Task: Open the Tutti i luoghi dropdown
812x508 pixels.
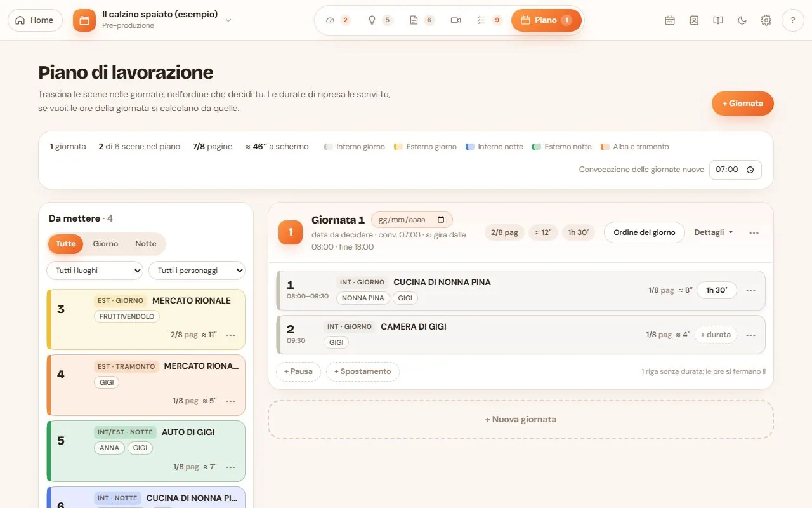Action: pyautogui.click(x=95, y=271)
